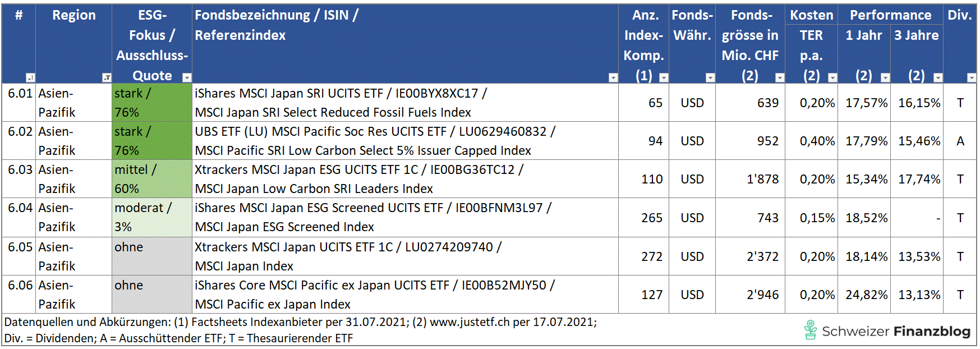The height and width of the screenshot is (349, 980).
Task: Click the Div. column filter arrow
Action: point(972,78)
